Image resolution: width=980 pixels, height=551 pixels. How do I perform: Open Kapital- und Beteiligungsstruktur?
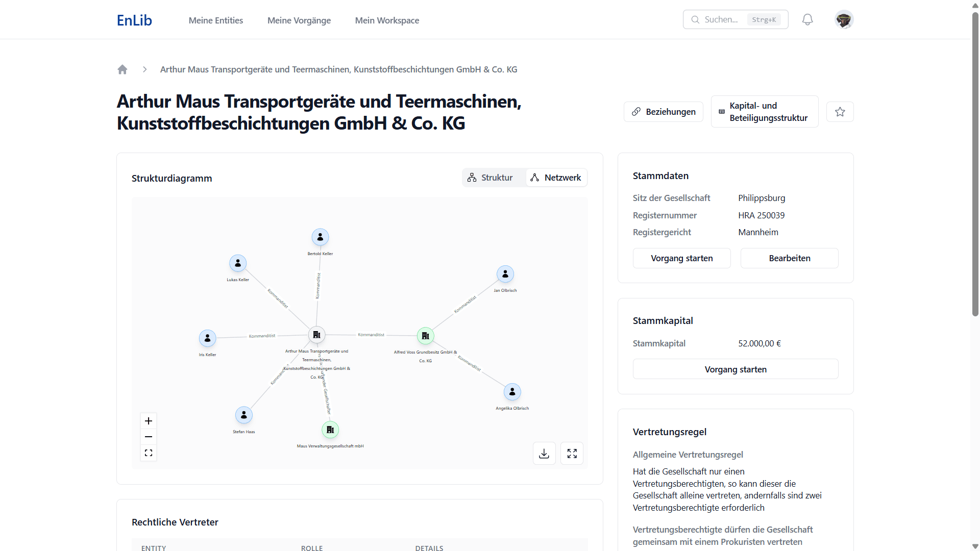(x=764, y=111)
